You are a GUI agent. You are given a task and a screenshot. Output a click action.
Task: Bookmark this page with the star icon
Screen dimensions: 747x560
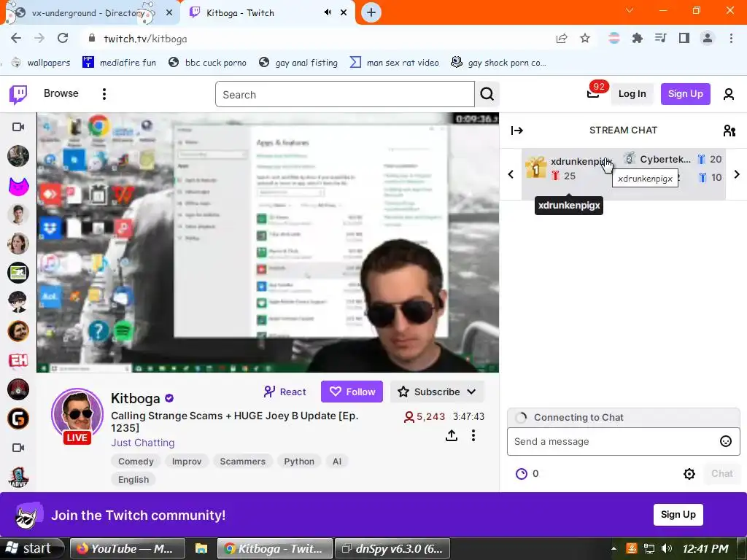(585, 38)
